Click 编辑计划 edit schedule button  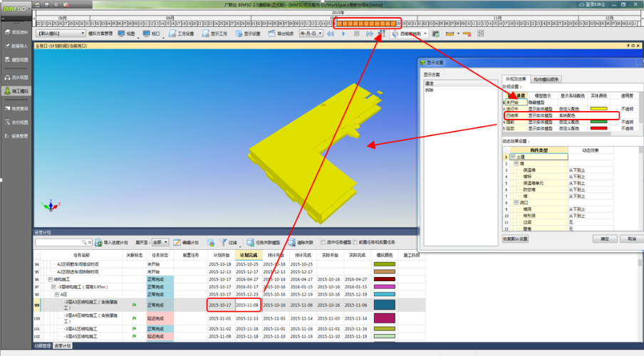(x=186, y=243)
